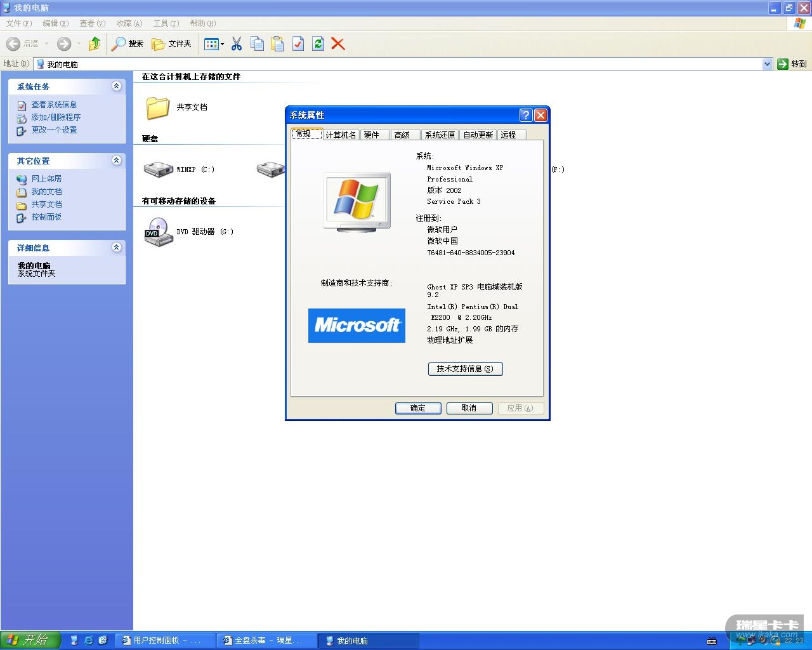
Task: Launch Internet Explorer from quick launch
Action: pyautogui.click(x=88, y=640)
